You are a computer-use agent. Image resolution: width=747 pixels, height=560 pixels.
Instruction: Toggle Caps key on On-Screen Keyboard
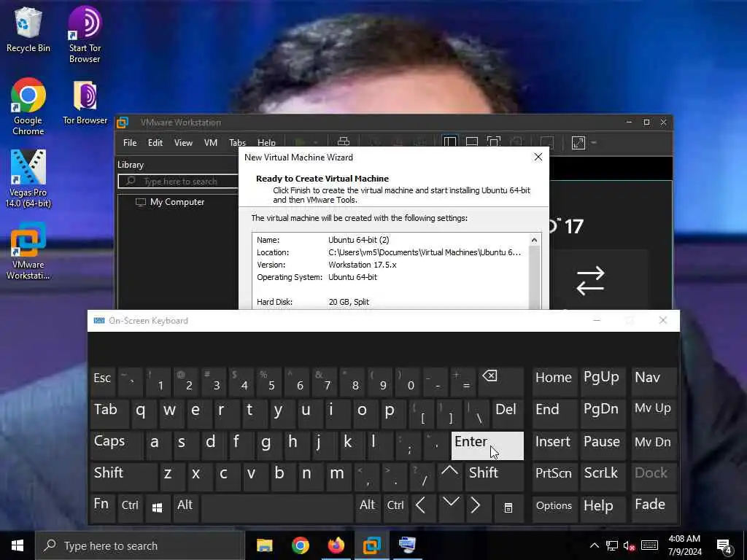click(116, 445)
